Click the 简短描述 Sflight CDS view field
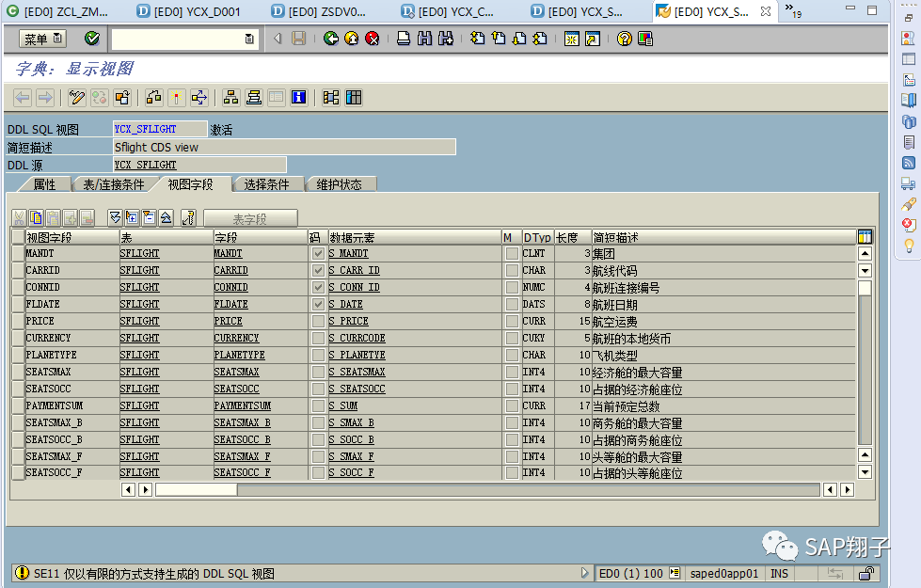The height and width of the screenshot is (588, 921). pyautogui.click(x=284, y=147)
